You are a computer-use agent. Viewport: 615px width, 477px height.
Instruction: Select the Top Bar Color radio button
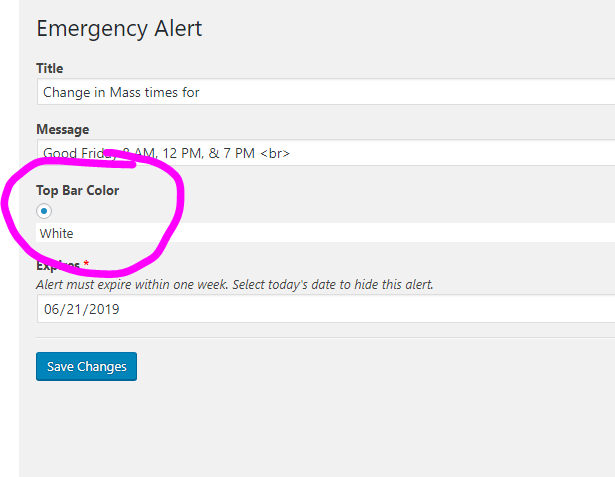coord(44,211)
